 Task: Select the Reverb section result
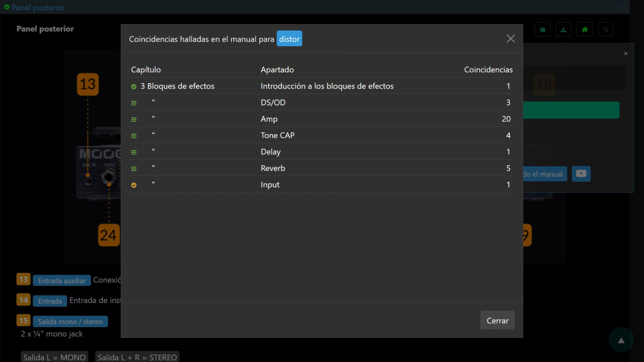tap(273, 168)
